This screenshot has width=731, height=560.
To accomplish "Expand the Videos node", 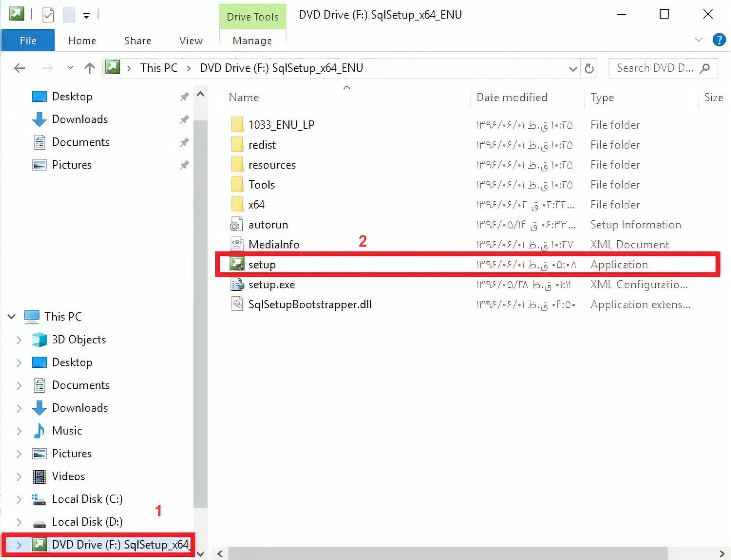I will (x=19, y=476).
